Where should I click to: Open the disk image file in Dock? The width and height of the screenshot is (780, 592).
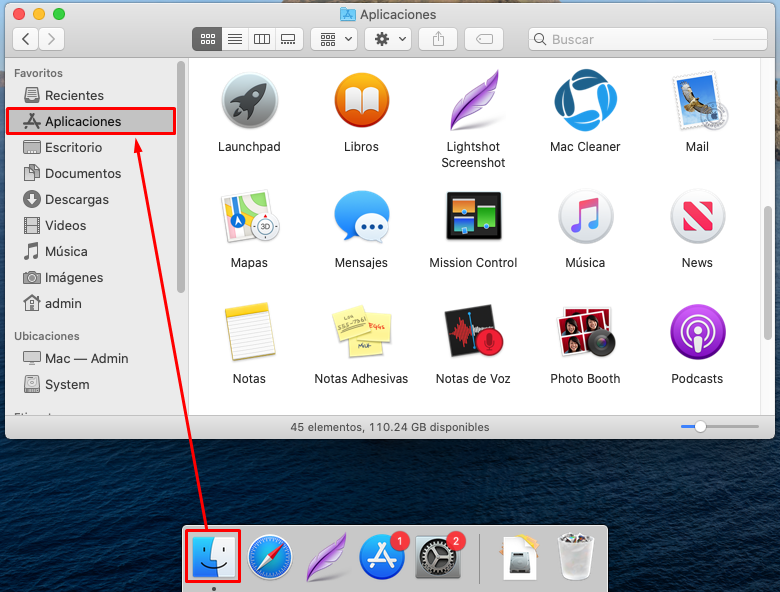520,558
